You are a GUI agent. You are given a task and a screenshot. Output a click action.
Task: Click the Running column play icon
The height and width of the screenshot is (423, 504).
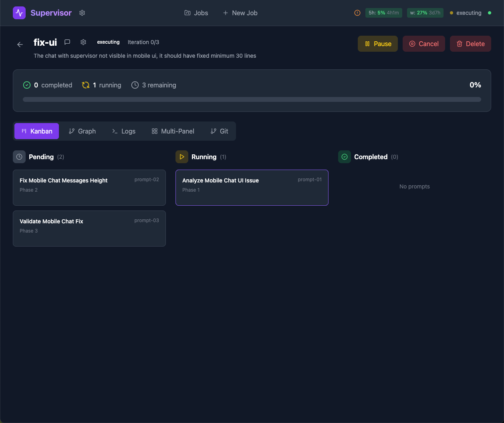click(x=182, y=157)
